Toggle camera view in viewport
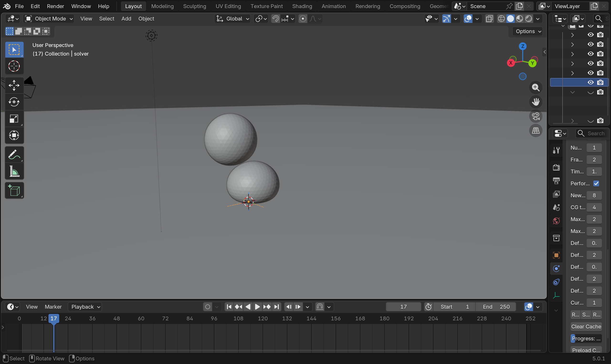 [x=536, y=116]
